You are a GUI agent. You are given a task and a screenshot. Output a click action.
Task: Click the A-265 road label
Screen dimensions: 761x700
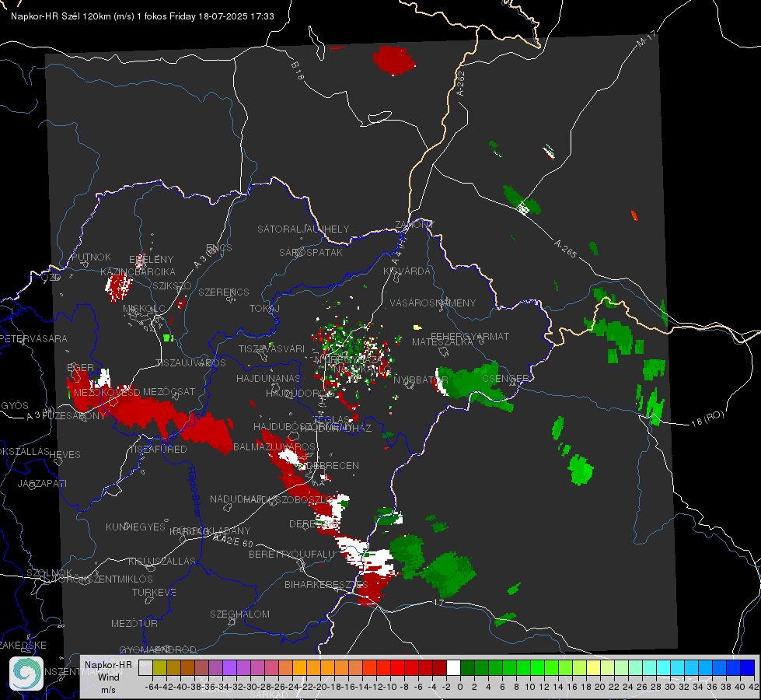coord(565,249)
